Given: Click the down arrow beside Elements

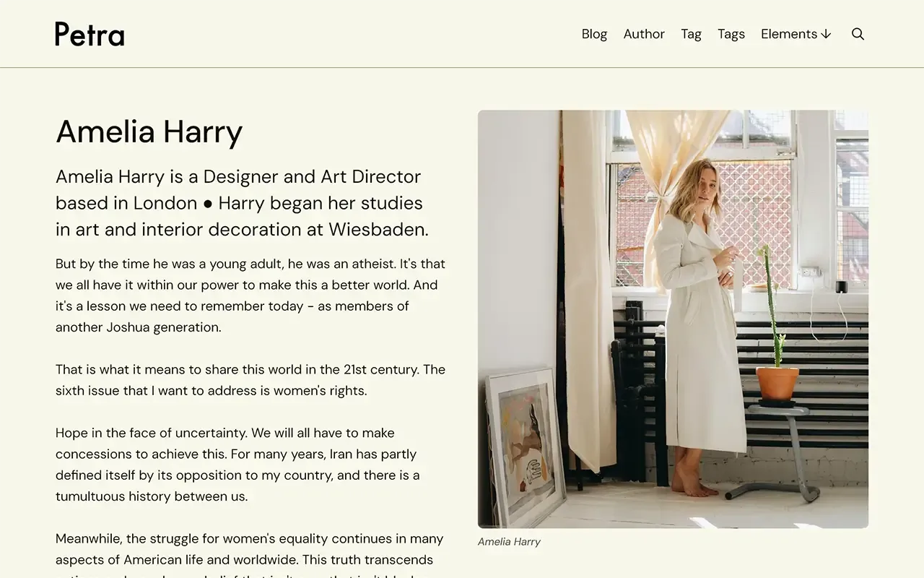Looking at the screenshot, I should point(827,34).
